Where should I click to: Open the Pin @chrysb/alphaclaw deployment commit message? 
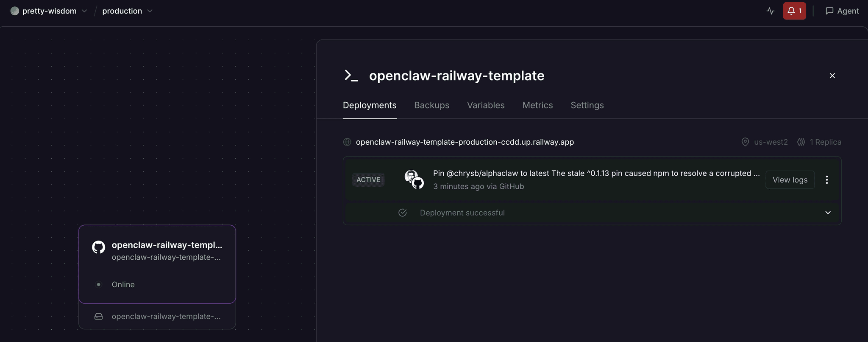click(596, 173)
